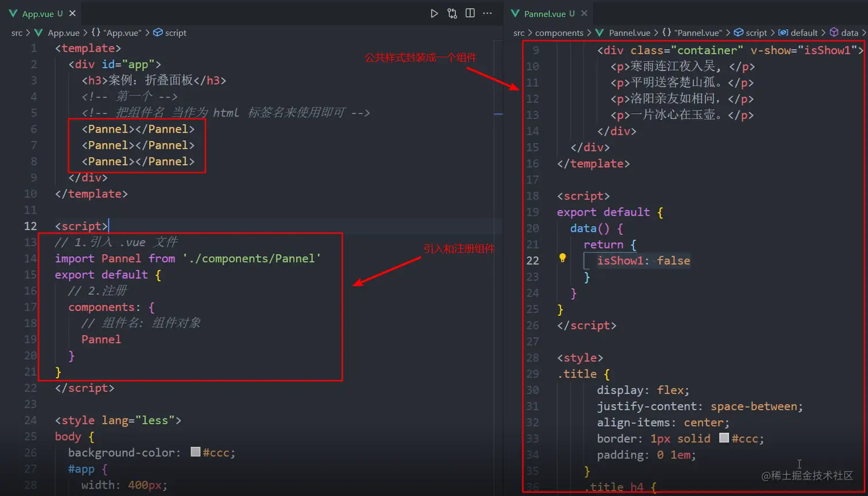
Task: Click the <Pannel> tag on line 7
Action: tap(138, 145)
